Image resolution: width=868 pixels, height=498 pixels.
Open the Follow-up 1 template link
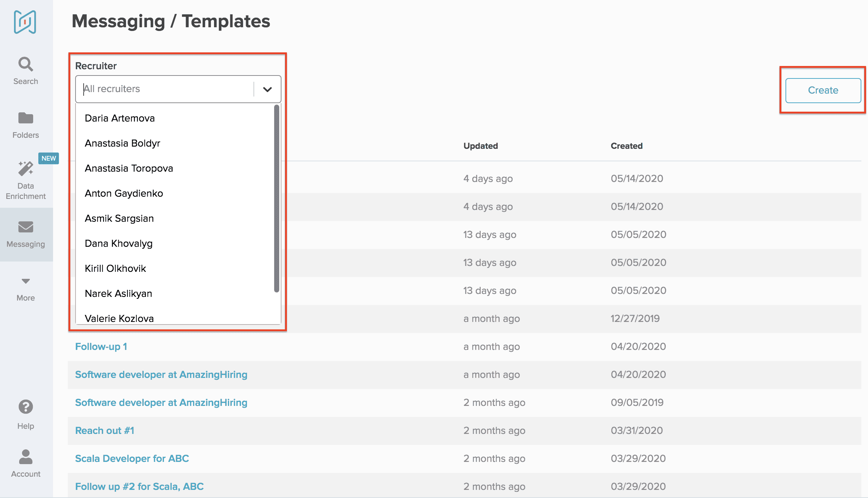pos(101,347)
